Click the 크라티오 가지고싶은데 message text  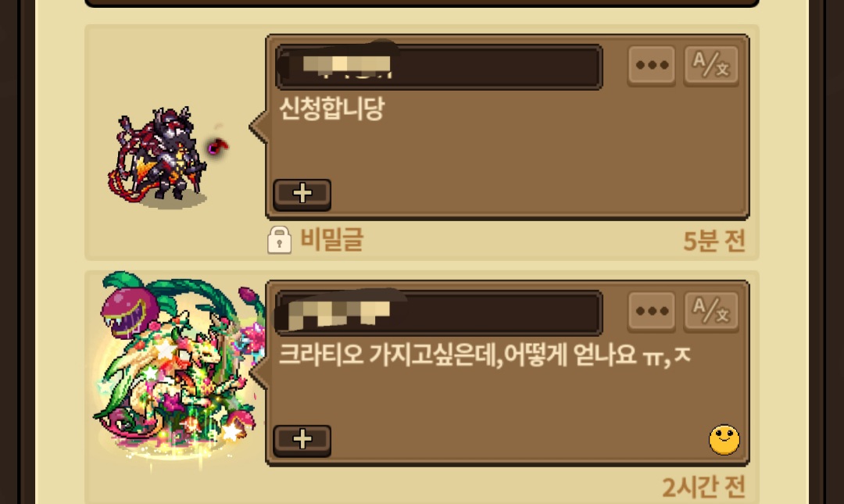point(485,356)
